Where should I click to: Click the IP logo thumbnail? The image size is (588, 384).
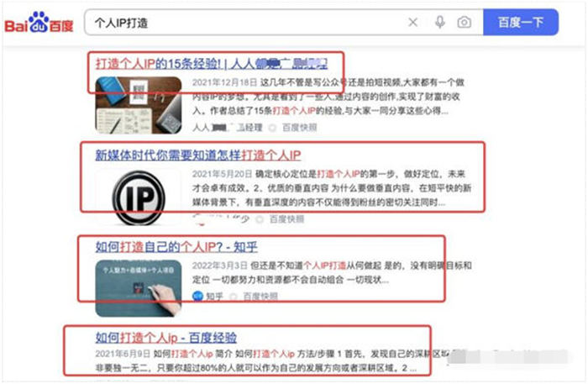139,197
